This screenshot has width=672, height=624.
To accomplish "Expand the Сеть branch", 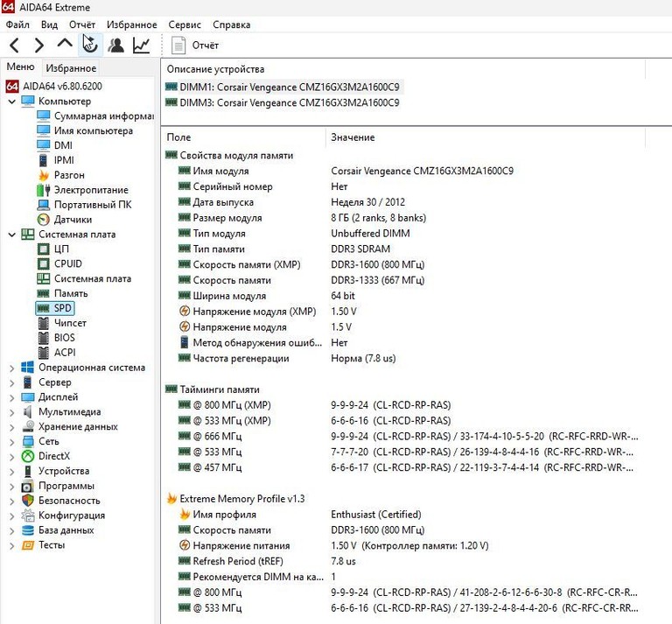I will click(x=12, y=442).
